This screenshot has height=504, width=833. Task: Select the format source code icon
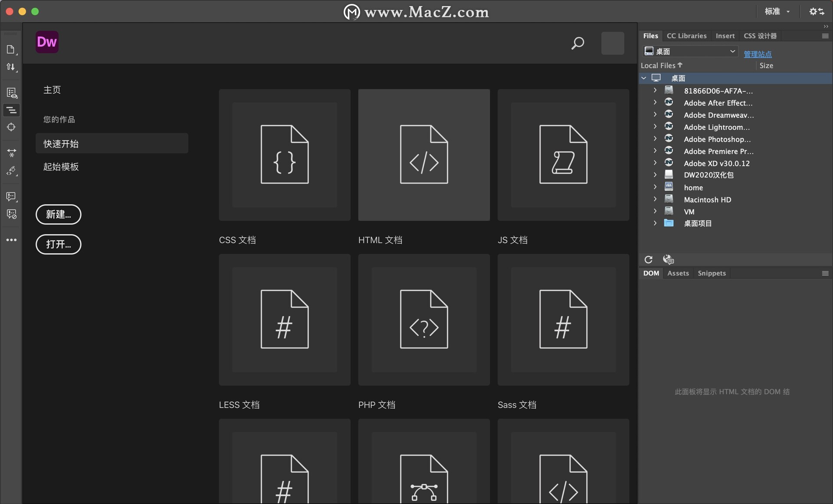tap(11, 110)
